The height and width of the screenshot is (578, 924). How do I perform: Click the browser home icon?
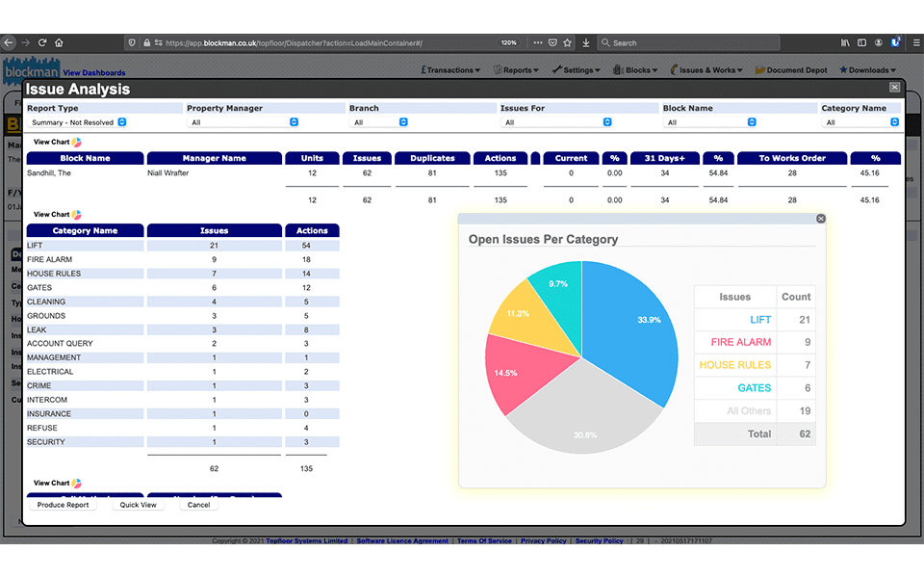(59, 42)
